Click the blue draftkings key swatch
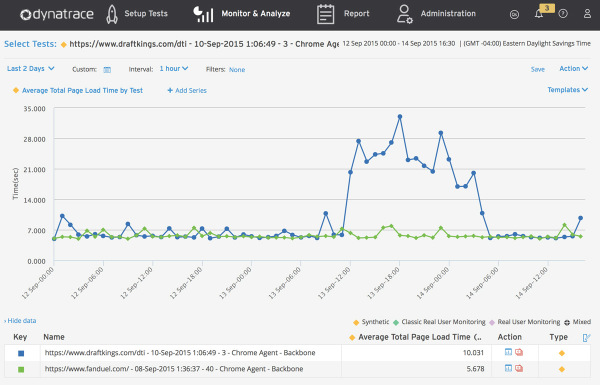 (x=21, y=353)
